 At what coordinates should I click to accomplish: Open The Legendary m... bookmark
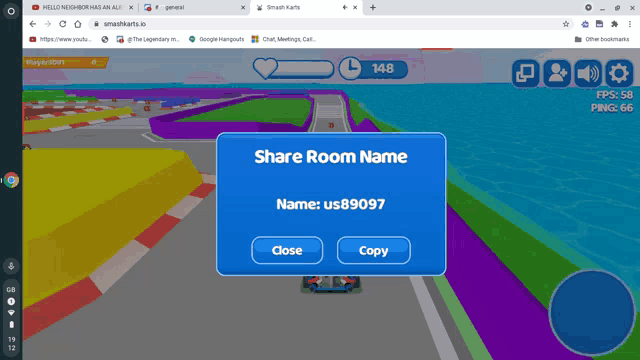[x=148, y=39]
